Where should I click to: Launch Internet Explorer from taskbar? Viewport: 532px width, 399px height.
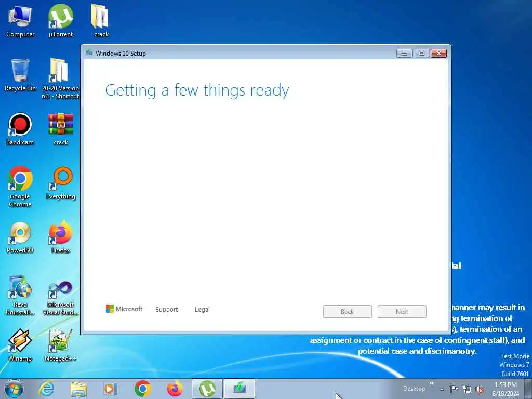coord(46,389)
